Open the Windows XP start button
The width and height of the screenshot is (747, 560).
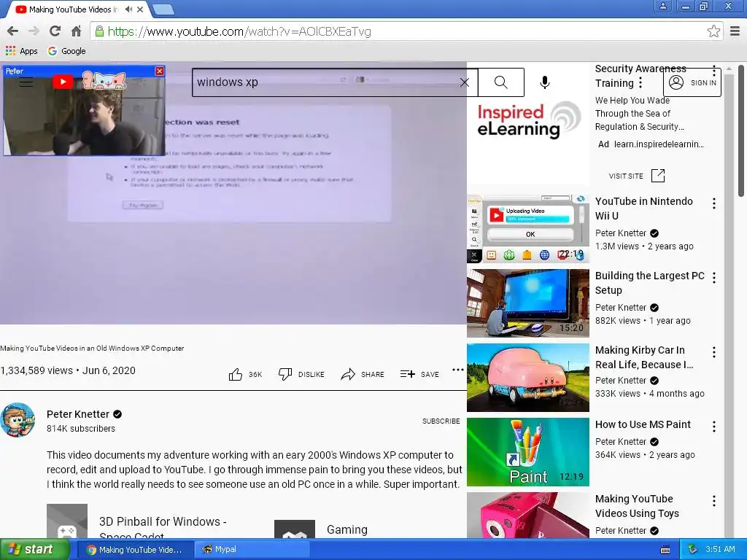point(35,550)
